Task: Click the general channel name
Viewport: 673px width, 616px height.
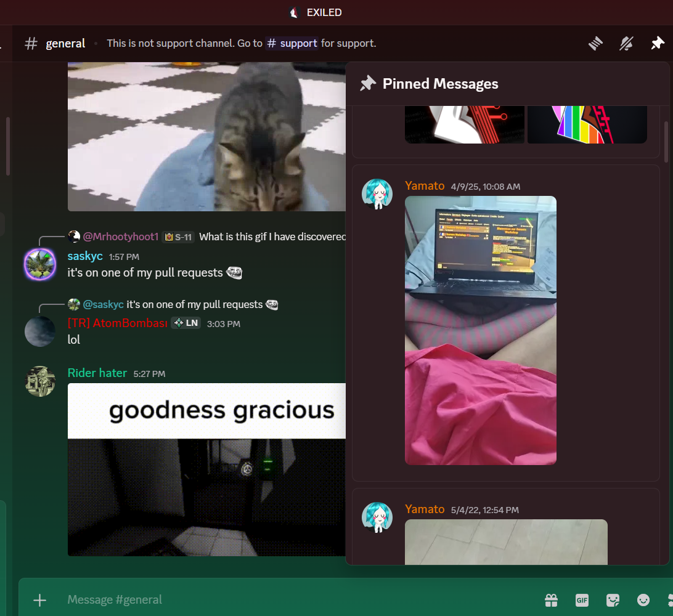Action: [65, 43]
